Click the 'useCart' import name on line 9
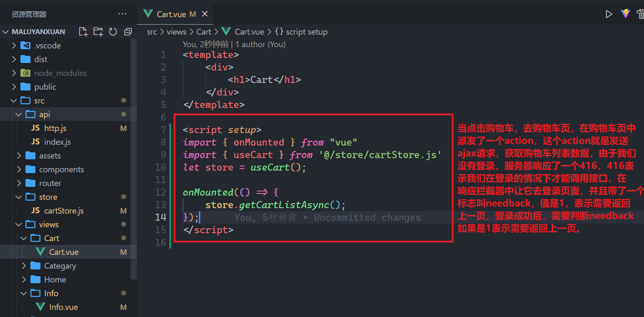644x317 pixels. pos(253,155)
